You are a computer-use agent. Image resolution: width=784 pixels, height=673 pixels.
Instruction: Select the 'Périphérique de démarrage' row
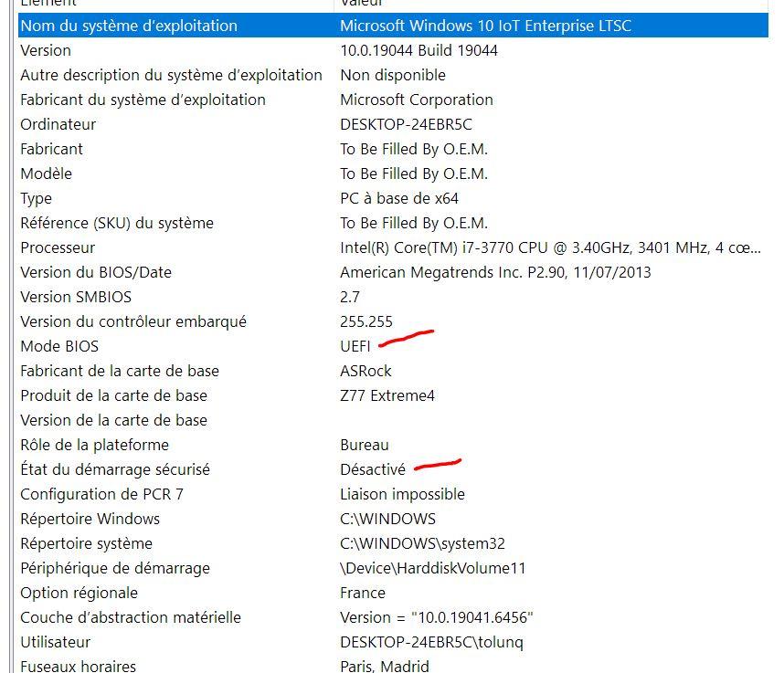coord(115,568)
